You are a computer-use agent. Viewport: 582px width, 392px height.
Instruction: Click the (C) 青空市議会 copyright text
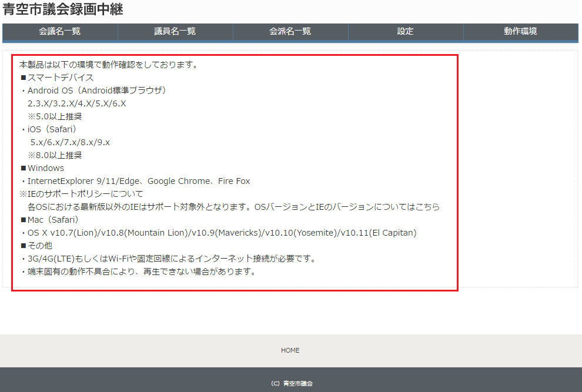click(x=292, y=383)
